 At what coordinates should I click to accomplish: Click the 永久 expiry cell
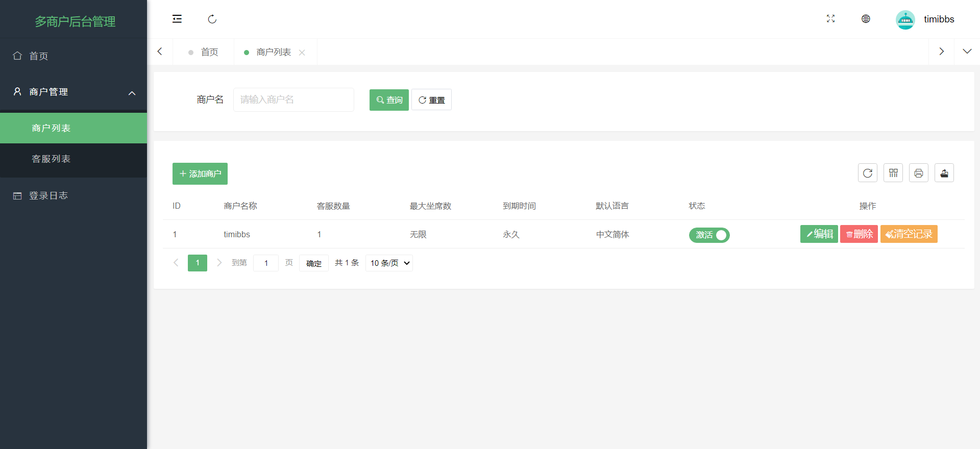point(511,235)
